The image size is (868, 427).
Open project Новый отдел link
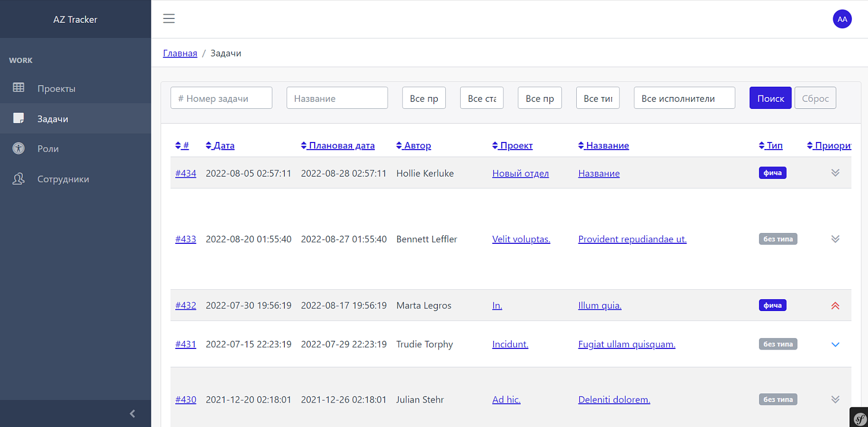520,173
